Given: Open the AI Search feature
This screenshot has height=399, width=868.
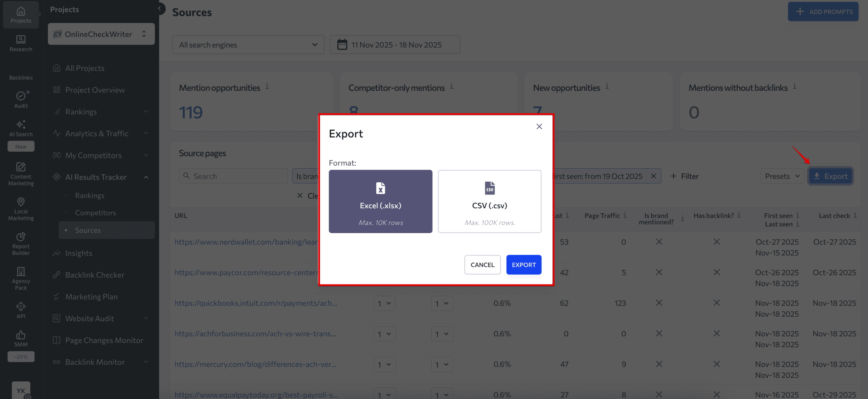Looking at the screenshot, I should 21,129.
